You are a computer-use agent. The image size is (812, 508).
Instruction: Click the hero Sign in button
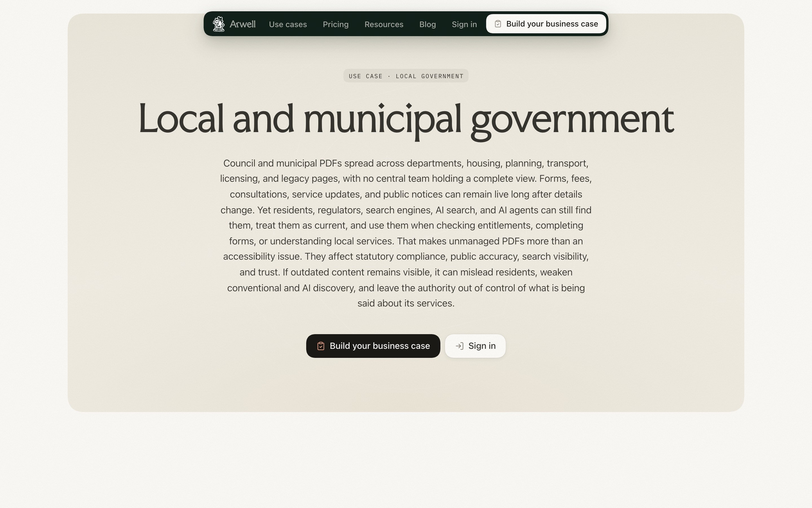pyautogui.click(x=475, y=346)
